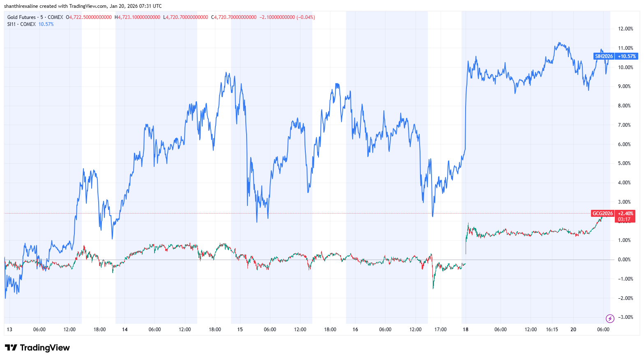
Task: Click the purple lightning bolt icon
Action: [x=610, y=318]
